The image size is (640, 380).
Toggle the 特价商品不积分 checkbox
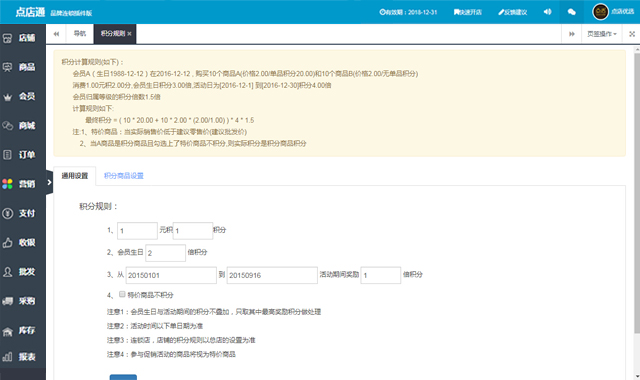click(x=122, y=294)
